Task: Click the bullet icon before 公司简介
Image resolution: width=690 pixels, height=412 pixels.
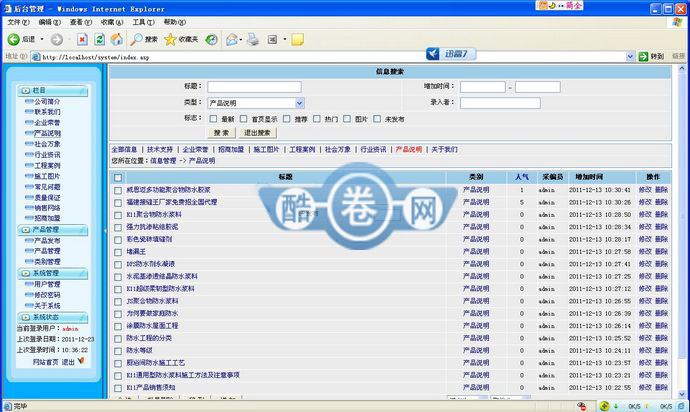Action: point(29,101)
